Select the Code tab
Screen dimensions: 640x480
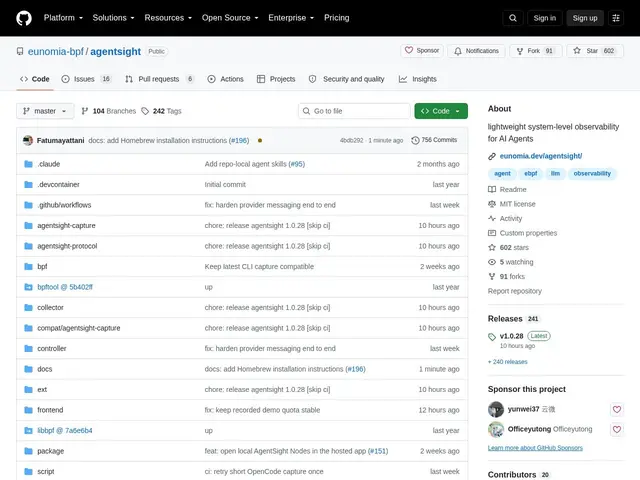pyautogui.click(x=35, y=79)
